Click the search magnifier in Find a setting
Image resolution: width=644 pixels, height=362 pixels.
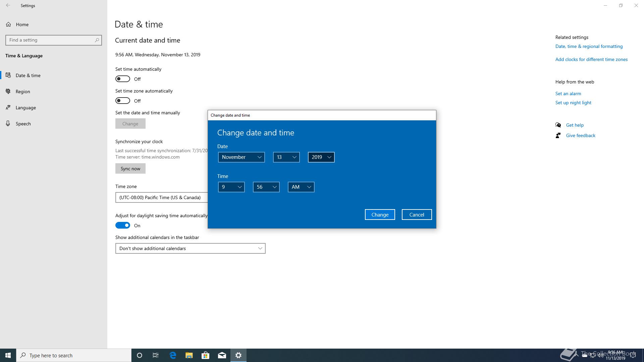pyautogui.click(x=97, y=40)
